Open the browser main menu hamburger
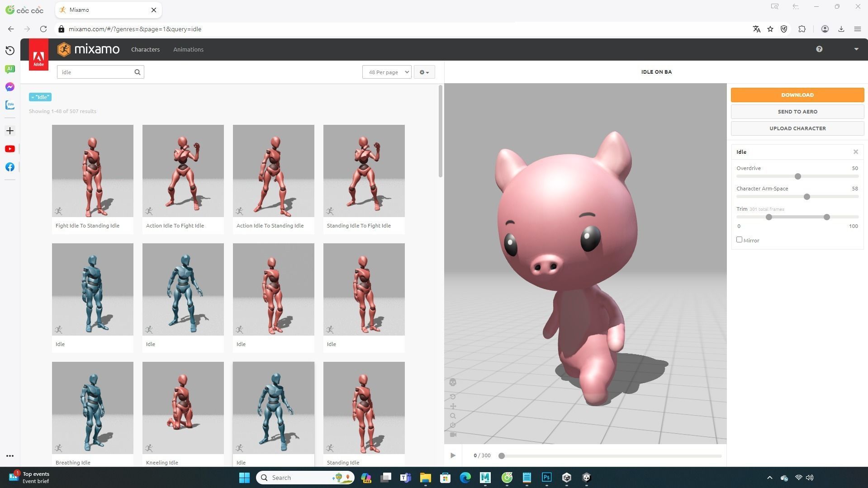The image size is (868, 488). [x=858, y=29]
